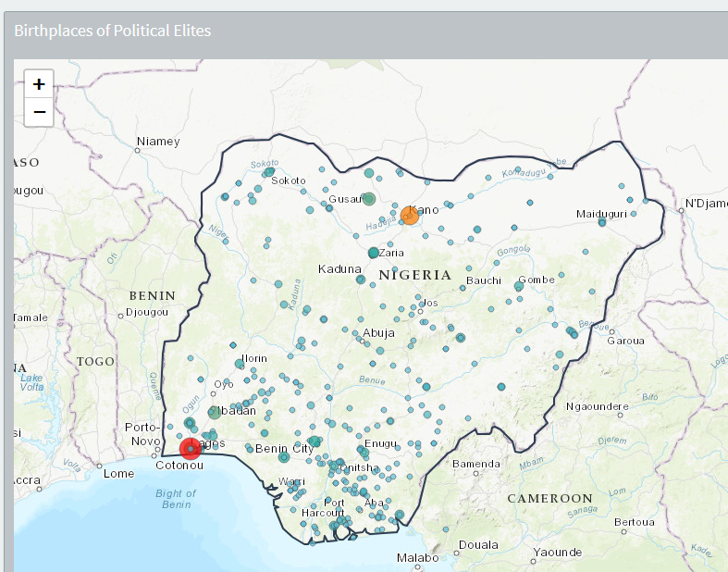Click the NIGERIA country label
The height and width of the screenshot is (572, 728).
coord(415,275)
